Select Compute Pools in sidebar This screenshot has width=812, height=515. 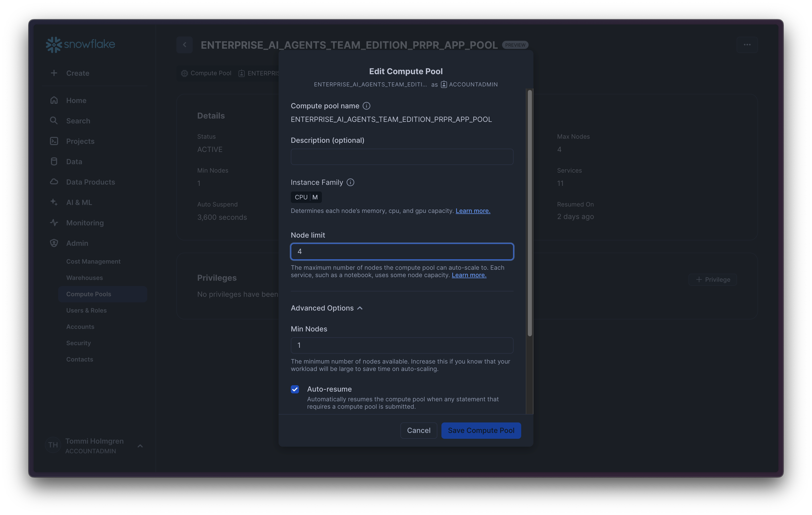point(102,294)
